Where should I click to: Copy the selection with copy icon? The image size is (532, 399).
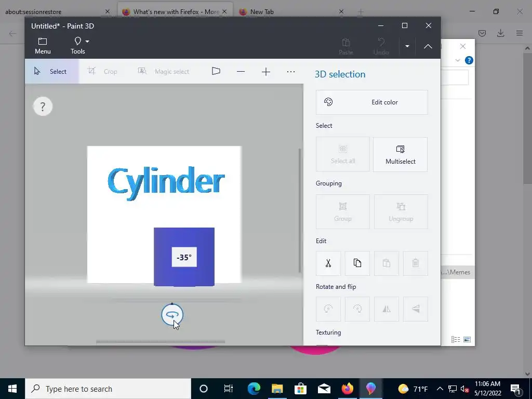[357, 263]
